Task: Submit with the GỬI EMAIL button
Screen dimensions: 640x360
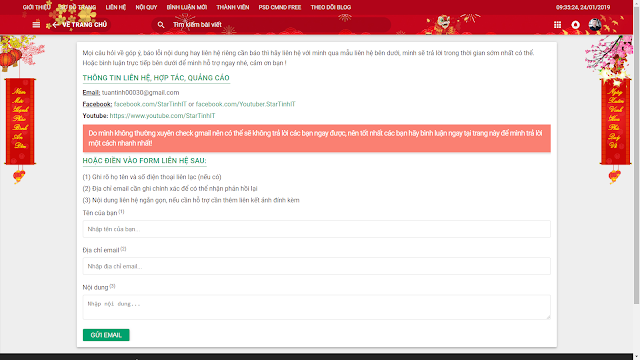Action: click(x=106, y=335)
